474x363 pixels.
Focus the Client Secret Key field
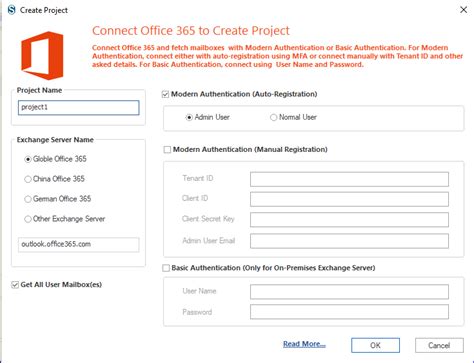(349, 220)
